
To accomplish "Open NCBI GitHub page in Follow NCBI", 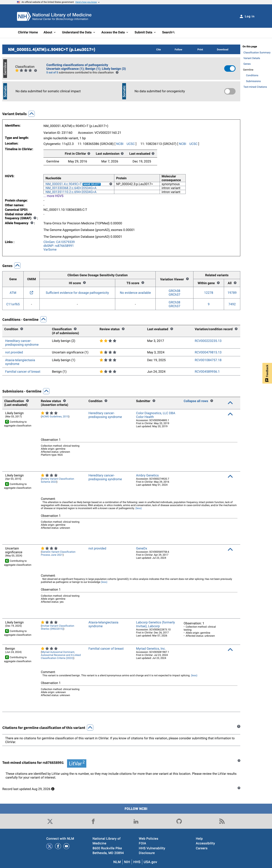I will click(179, 821).
